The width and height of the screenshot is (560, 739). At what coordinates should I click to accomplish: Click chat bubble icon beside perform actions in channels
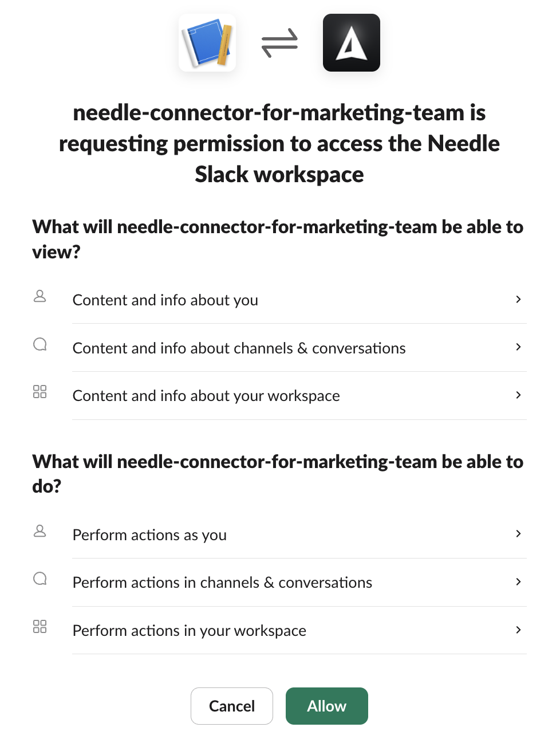[x=40, y=579]
